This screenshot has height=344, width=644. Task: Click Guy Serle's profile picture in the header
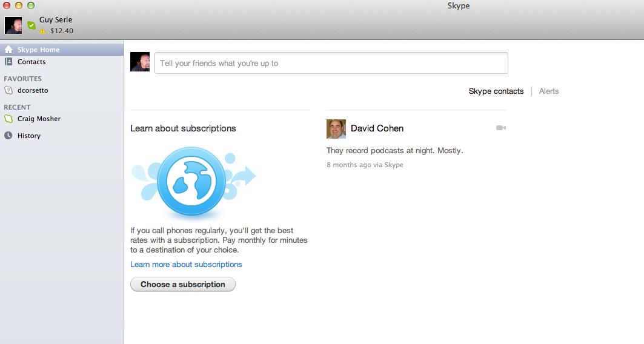[x=13, y=25]
